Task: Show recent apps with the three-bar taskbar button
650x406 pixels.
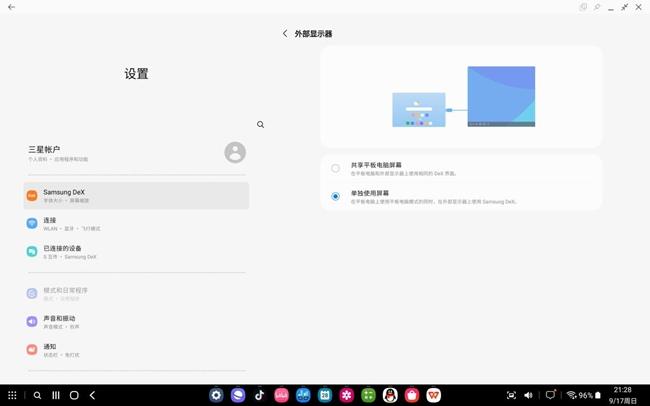Action: [56, 395]
